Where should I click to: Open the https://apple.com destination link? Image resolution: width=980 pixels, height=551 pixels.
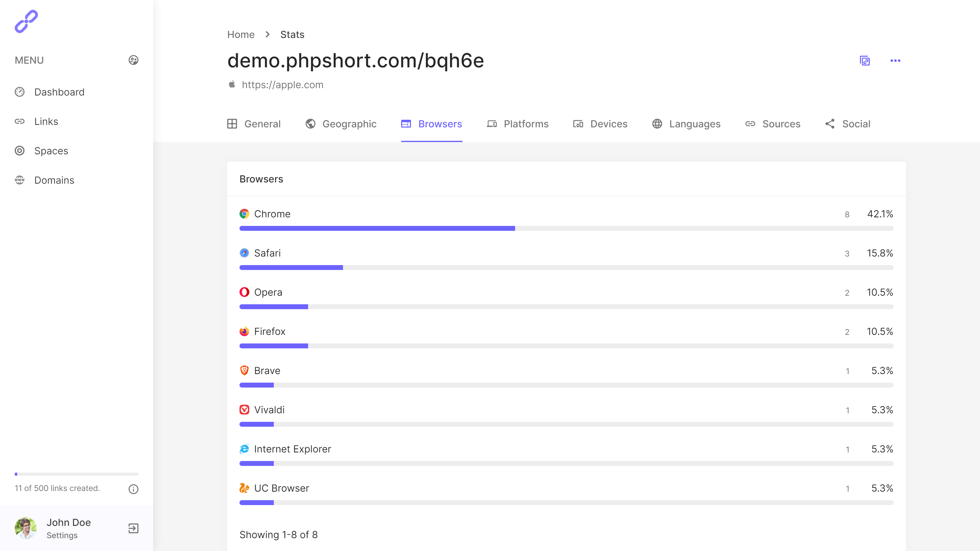click(x=282, y=85)
